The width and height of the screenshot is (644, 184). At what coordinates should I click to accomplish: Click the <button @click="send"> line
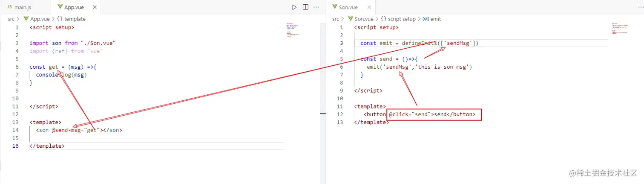click(x=419, y=114)
